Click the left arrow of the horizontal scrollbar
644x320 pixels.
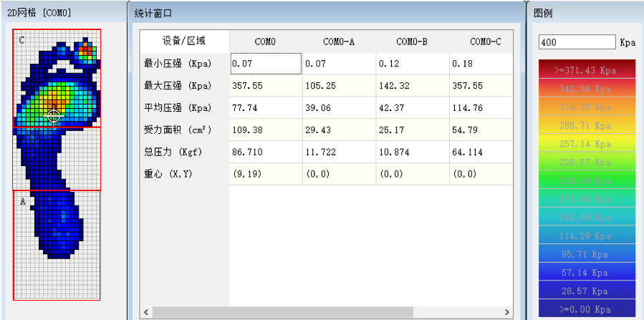146,313
